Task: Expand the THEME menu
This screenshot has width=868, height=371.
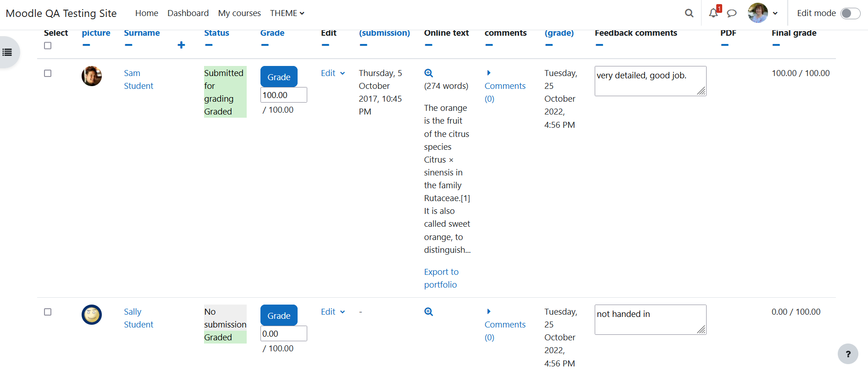Action: 287,13
